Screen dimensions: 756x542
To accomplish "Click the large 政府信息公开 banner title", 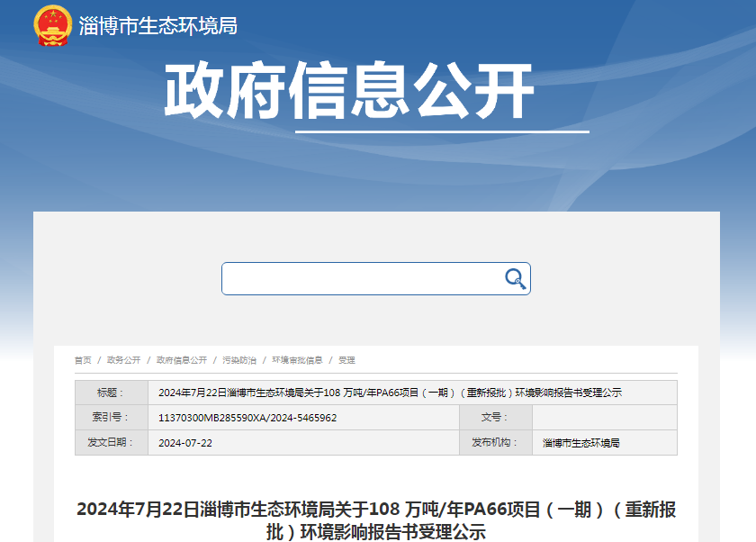I will pos(349,92).
